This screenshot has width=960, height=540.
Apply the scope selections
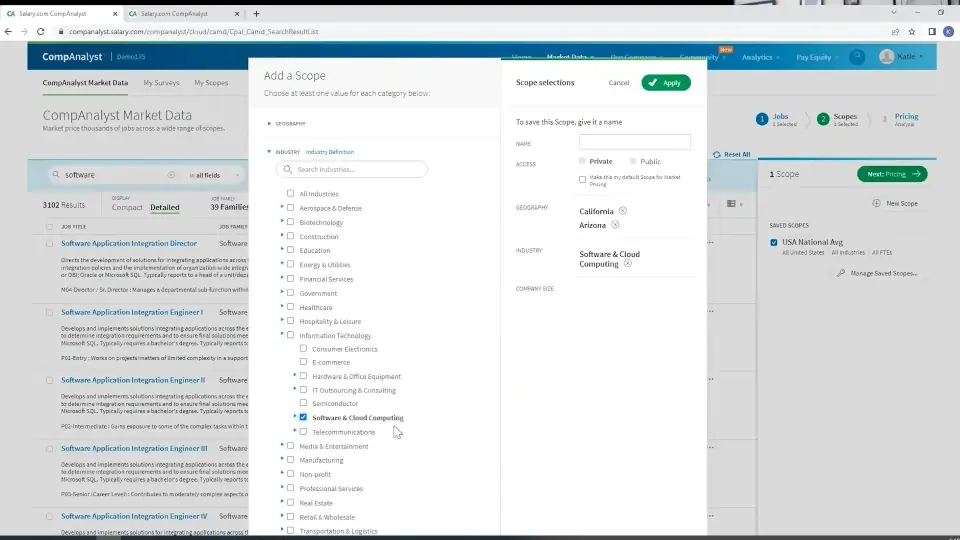click(666, 83)
